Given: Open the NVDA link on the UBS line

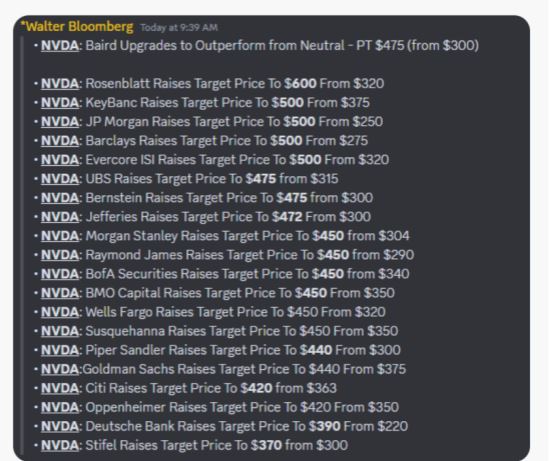Looking at the screenshot, I should (x=60, y=179).
